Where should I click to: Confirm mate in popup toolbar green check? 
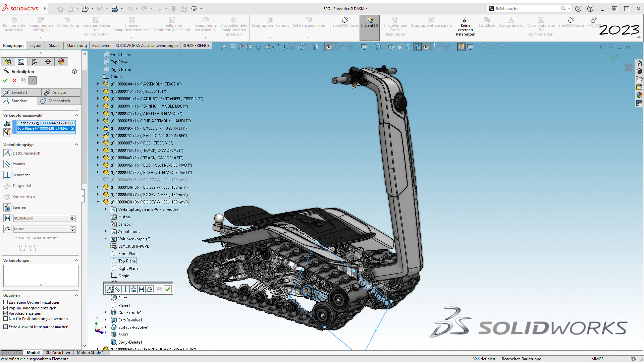(x=168, y=289)
